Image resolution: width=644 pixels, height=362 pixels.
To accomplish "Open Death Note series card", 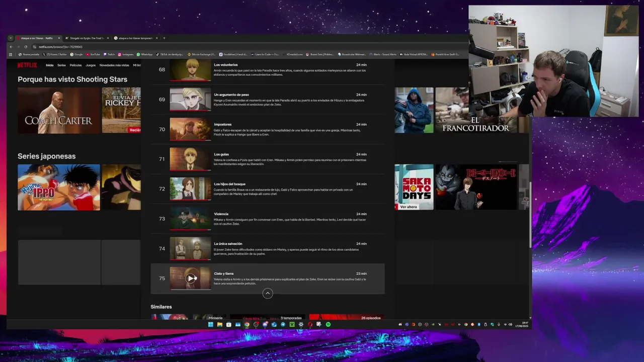I will [476, 187].
